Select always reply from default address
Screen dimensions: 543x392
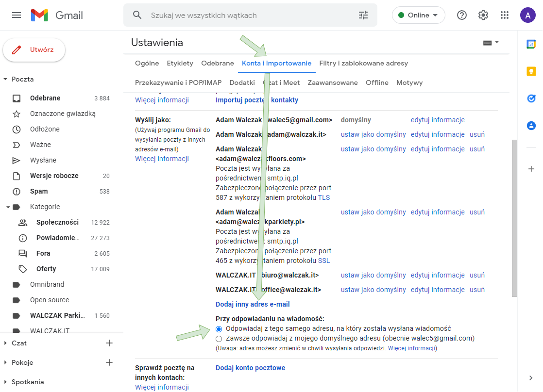219,339
